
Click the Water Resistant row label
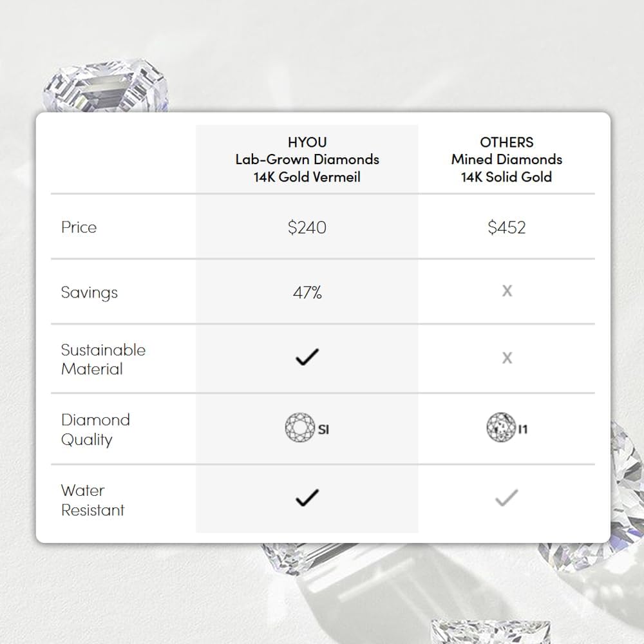(x=92, y=500)
